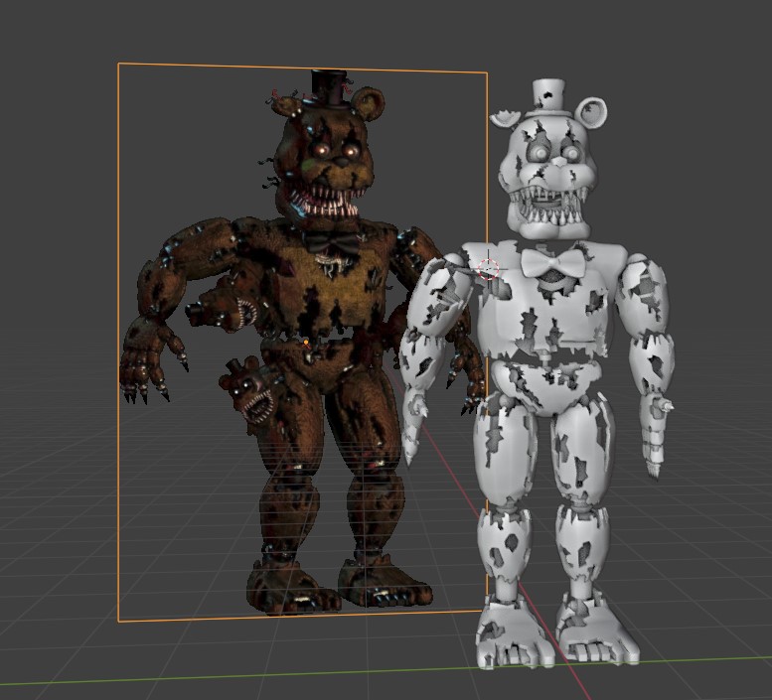Click the white model's bow tie
Screen dimensions: 772x700
click(x=552, y=263)
